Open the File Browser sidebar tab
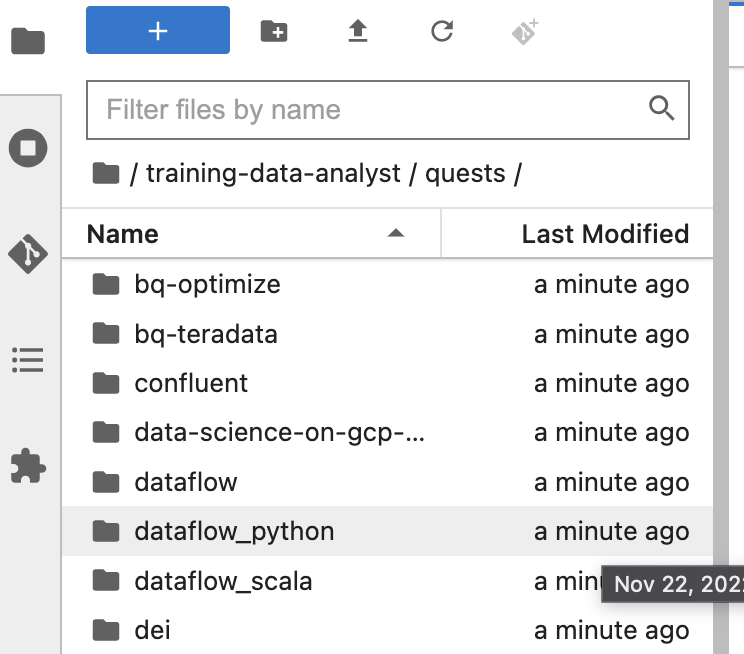Screen dimensions: 744x654 (28, 41)
